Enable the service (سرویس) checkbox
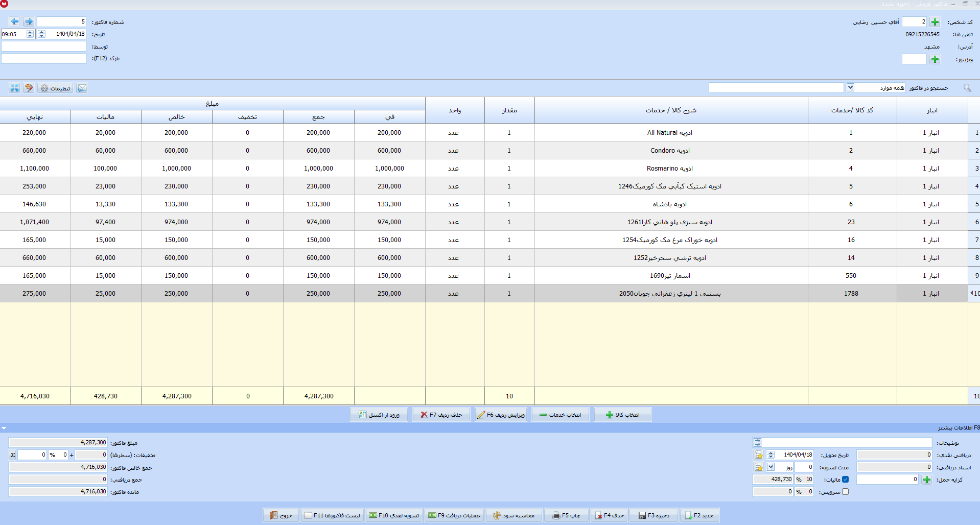The image size is (980, 525). click(845, 492)
